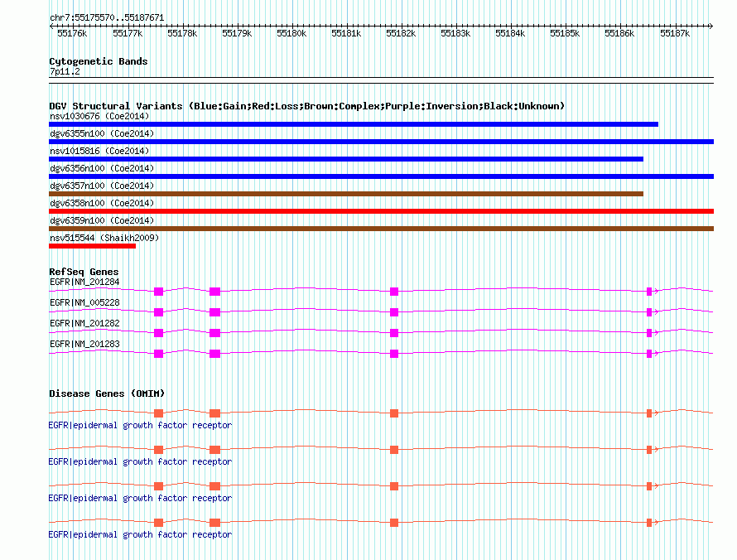The height and width of the screenshot is (560, 737).
Task: Click the 55178k ruler tick label
Action: (x=182, y=34)
